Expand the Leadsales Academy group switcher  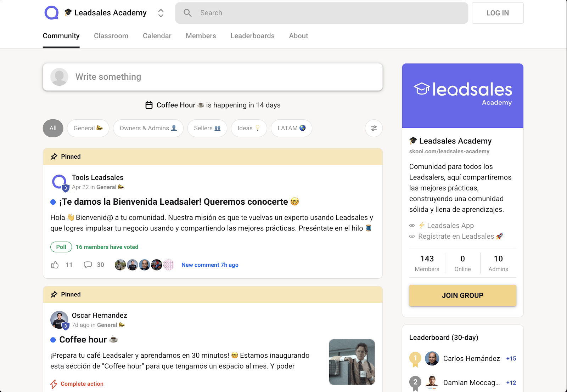coord(161,13)
